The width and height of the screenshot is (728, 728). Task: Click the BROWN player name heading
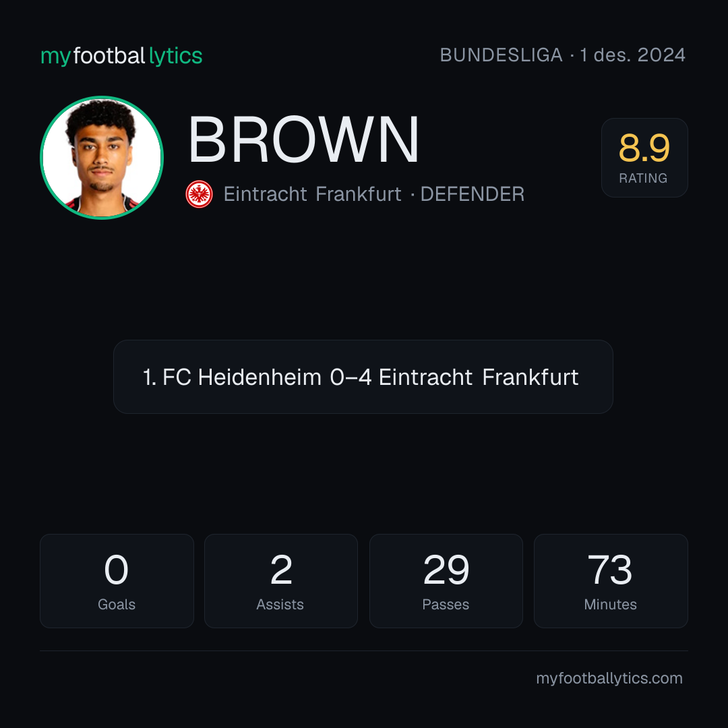coord(303,140)
